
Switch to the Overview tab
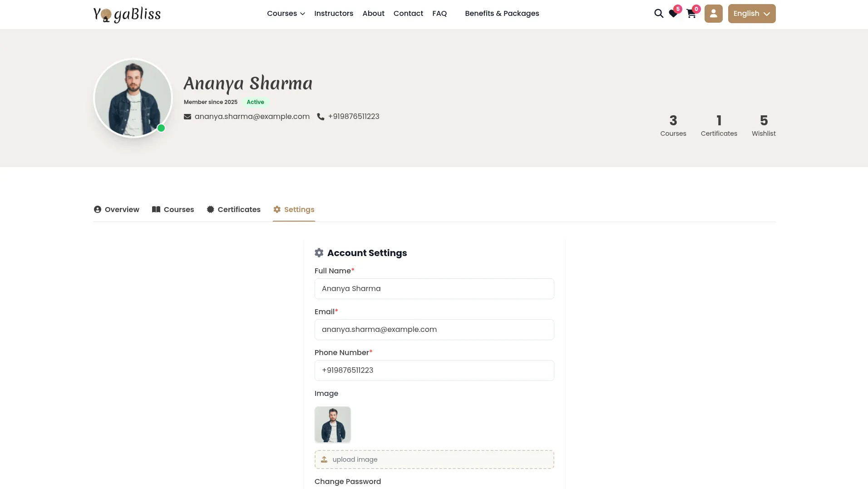point(116,209)
